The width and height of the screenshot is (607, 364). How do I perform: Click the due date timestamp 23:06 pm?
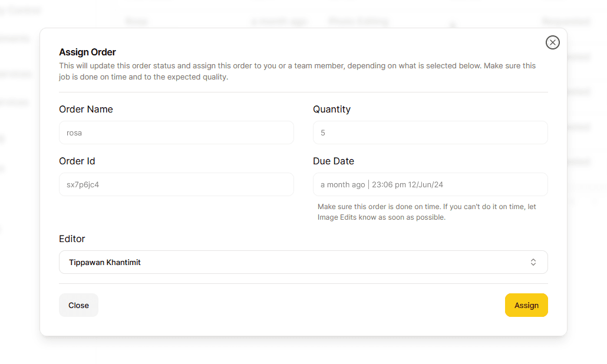[x=387, y=184]
